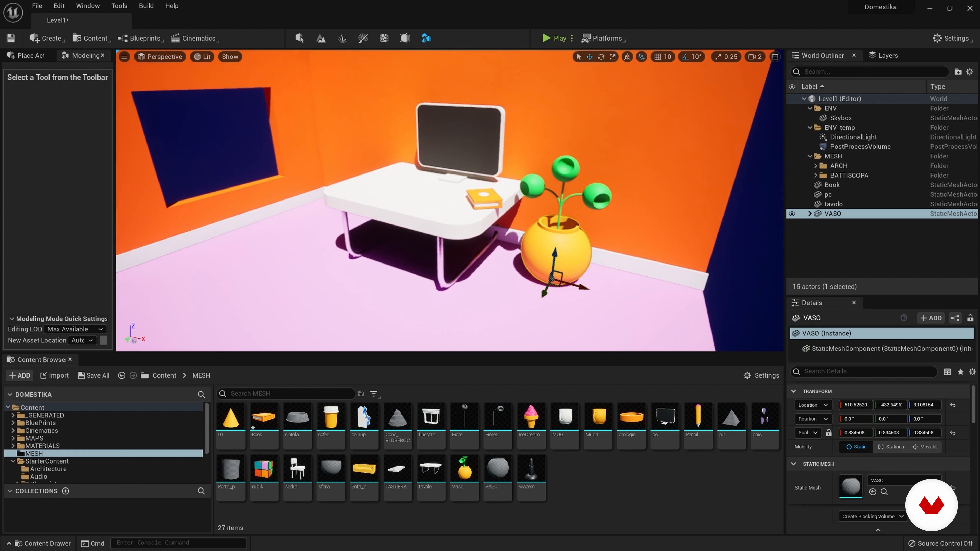Collapse the TRANSFORM section
980x551 pixels.
[794, 391]
